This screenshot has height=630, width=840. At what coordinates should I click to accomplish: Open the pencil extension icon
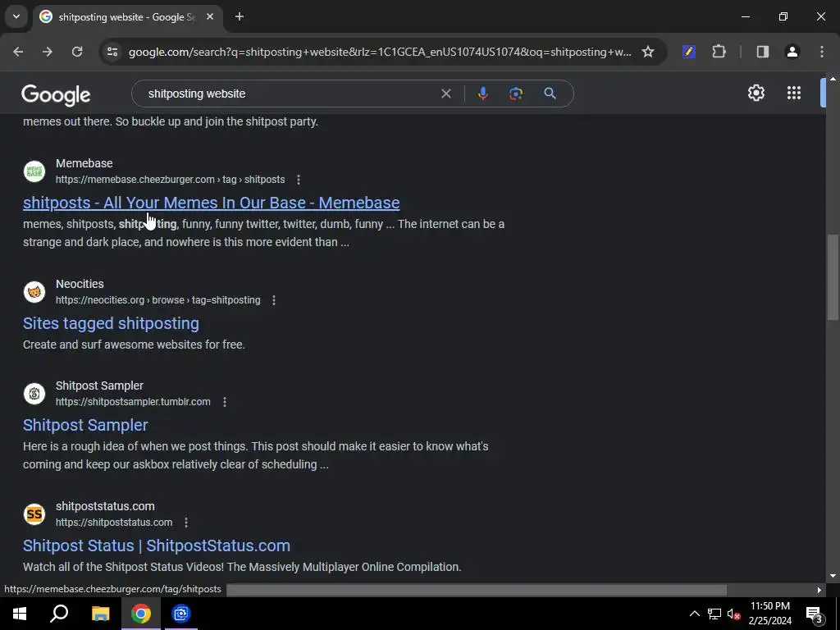click(689, 52)
